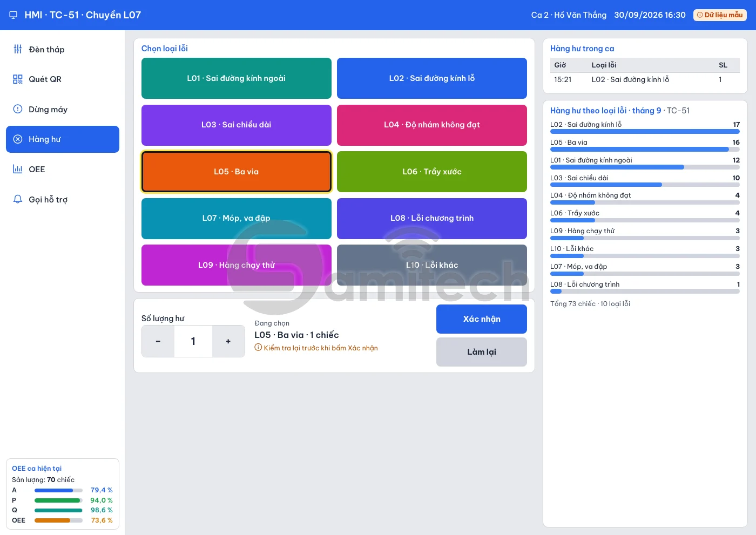Open the Đèn tháp tower light icon

(x=18, y=49)
